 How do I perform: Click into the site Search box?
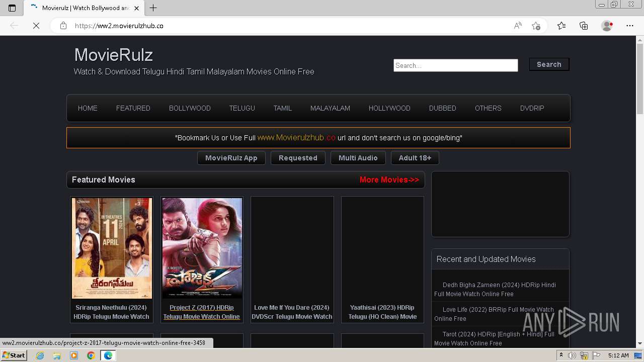pyautogui.click(x=455, y=65)
